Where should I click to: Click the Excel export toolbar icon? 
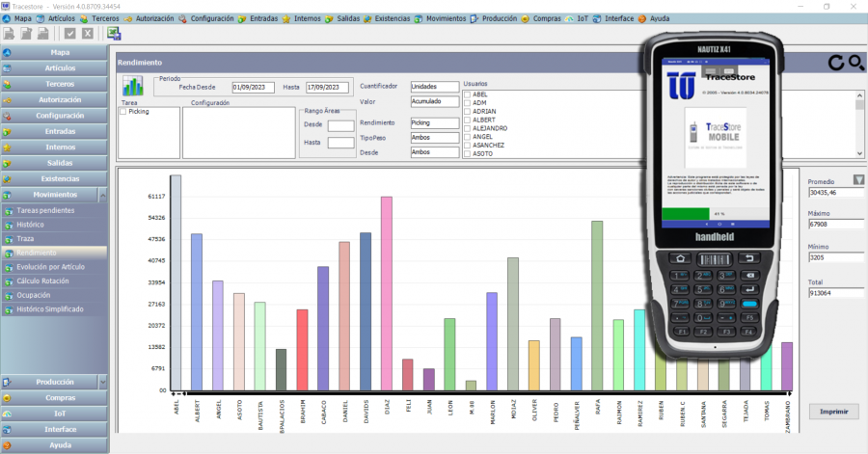click(114, 34)
